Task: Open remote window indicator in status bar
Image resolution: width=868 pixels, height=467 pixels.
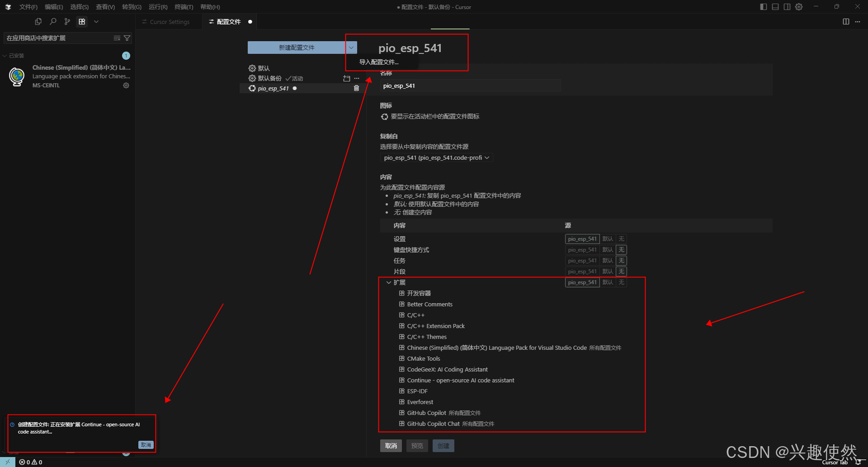Action: pos(8,462)
